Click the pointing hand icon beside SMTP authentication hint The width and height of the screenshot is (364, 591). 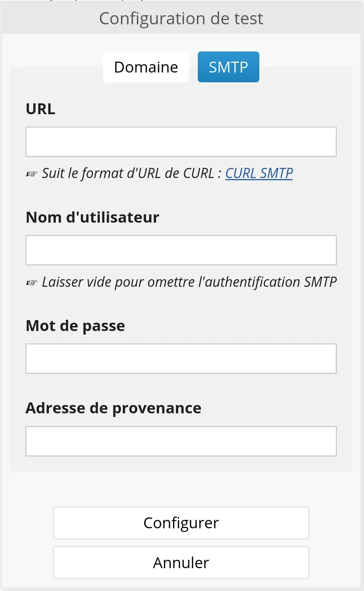(x=32, y=283)
